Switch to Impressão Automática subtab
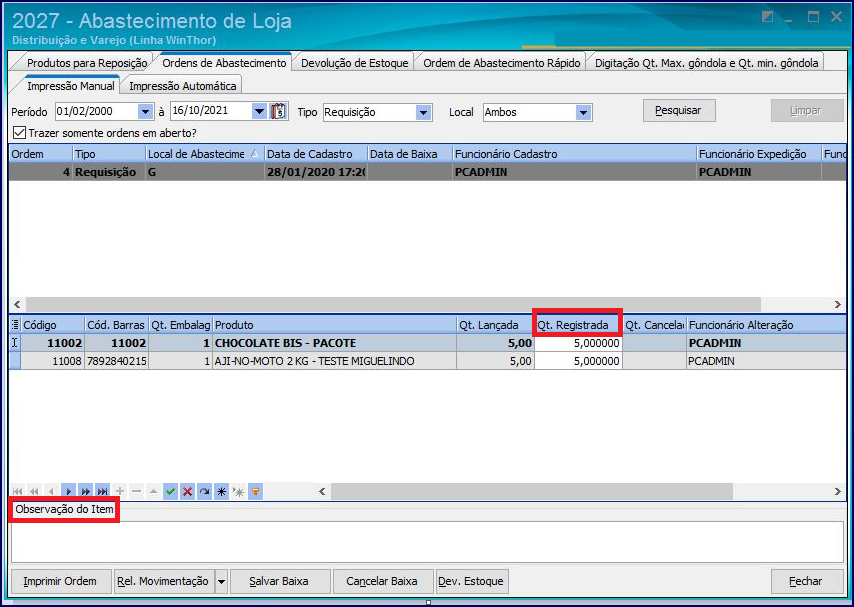 [182, 86]
